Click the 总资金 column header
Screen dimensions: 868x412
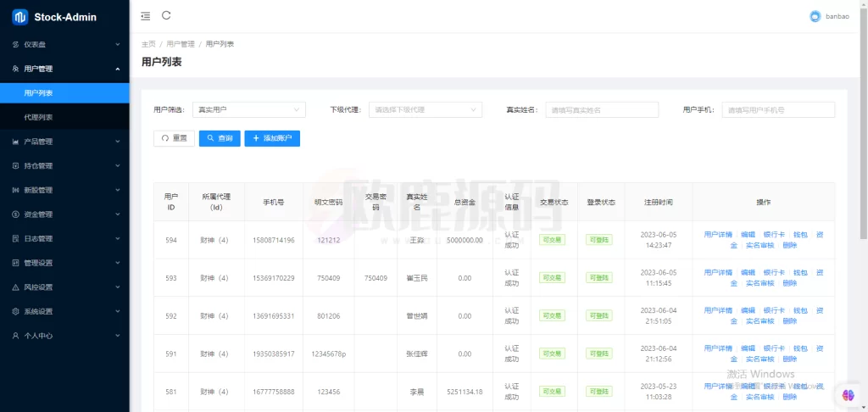[465, 202]
